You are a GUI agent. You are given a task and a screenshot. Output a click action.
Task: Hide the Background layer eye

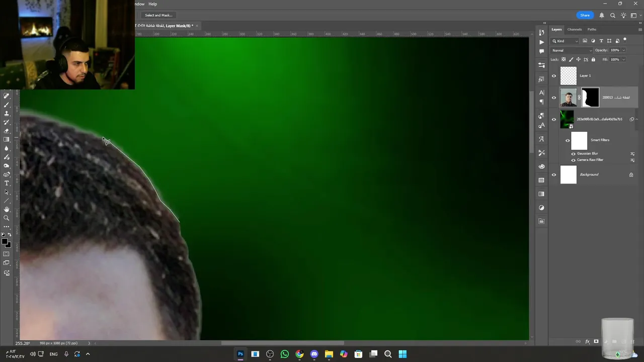[x=554, y=174]
